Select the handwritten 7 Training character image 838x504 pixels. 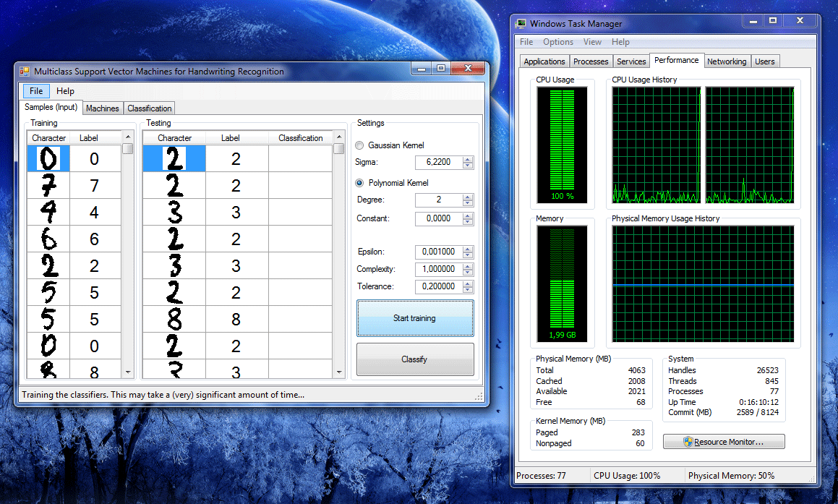(x=48, y=185)
